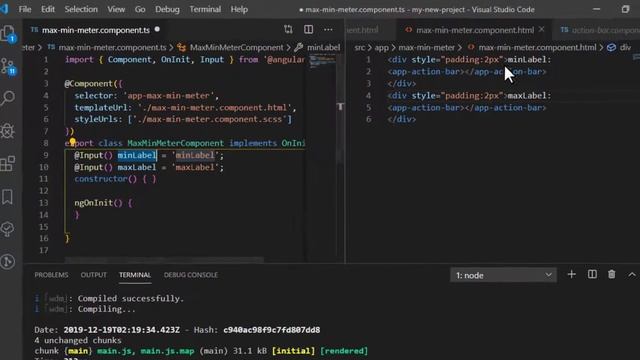This screenshot has height=360, width=640.
Task: Maximize the panel with the up chevron
Action: tap(632, 275)
